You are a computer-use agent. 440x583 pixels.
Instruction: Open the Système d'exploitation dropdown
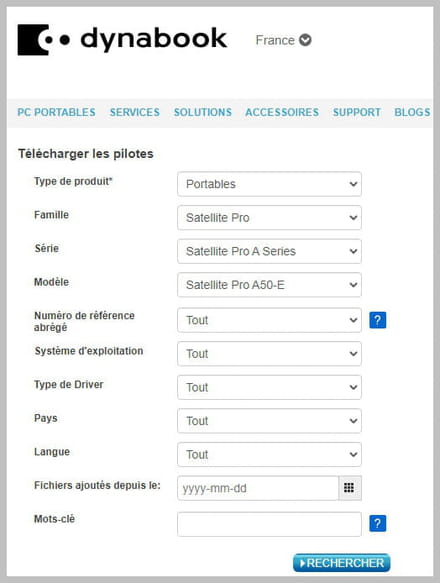click(269, 354)
